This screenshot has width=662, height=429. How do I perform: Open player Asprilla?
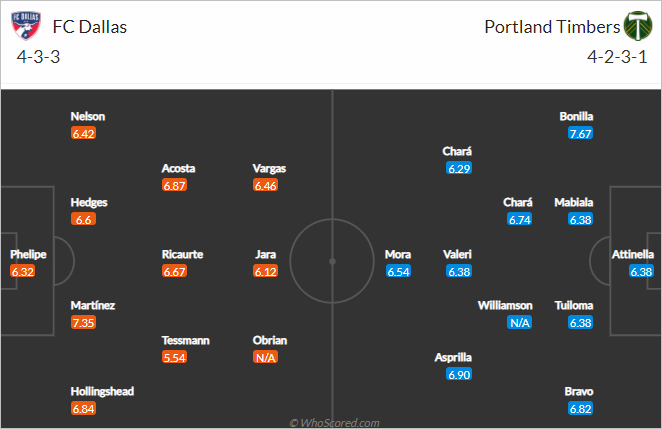click(453, 357)
